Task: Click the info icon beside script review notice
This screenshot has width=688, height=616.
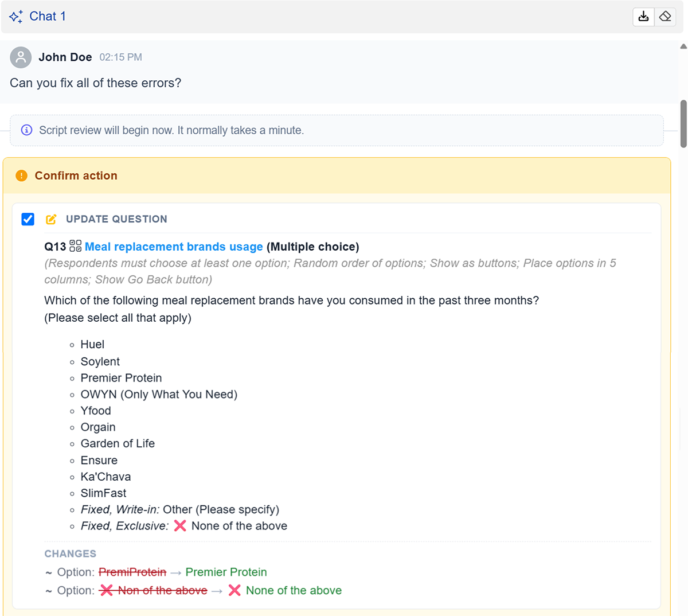Action: pyautogui.click(x=26, y=130)
